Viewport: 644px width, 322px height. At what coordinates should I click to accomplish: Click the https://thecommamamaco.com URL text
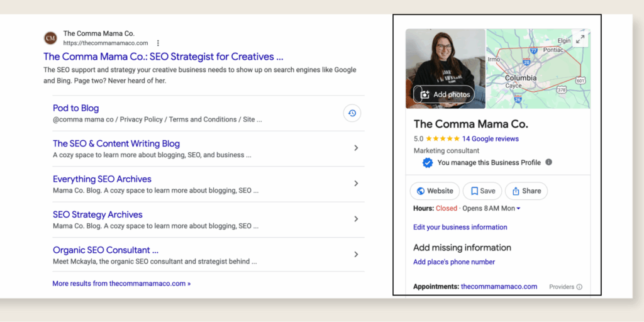click(x=106, y=43)
